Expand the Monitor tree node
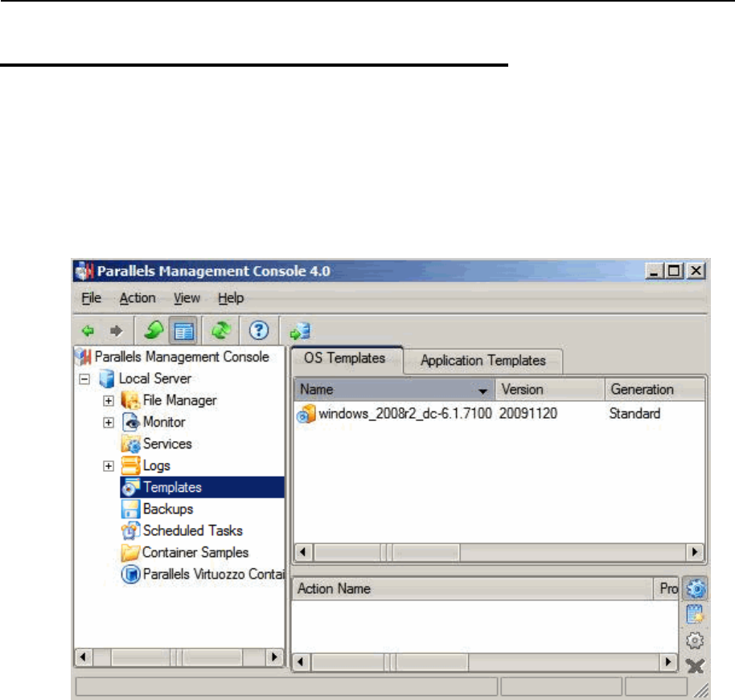735x700 pixels. (x=109, y=422)
